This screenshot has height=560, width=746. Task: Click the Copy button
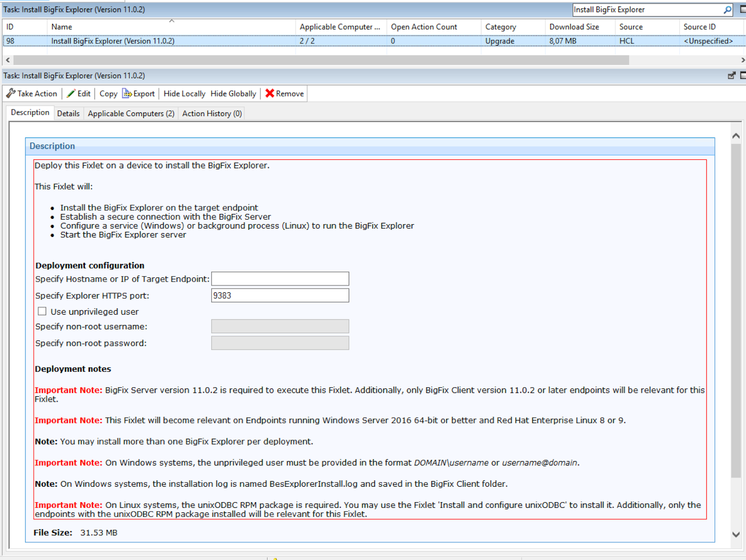click(x=108, y=94)
